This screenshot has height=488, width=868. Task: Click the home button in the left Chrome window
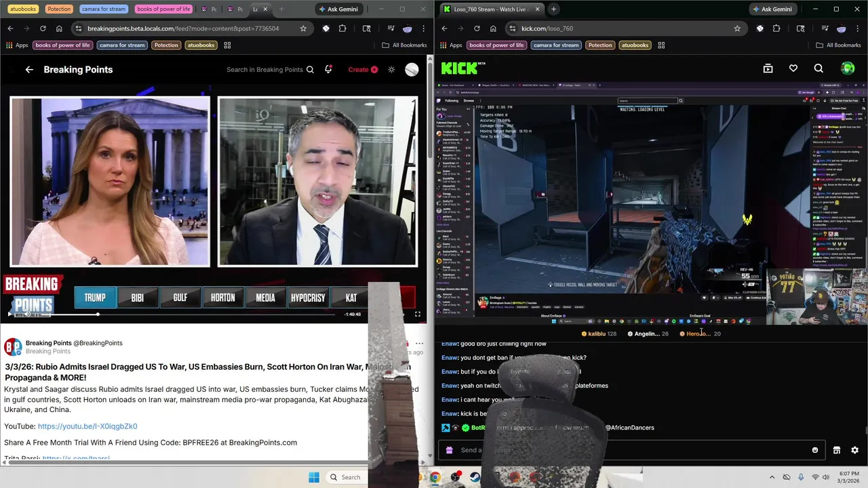[x=59, y=28]
